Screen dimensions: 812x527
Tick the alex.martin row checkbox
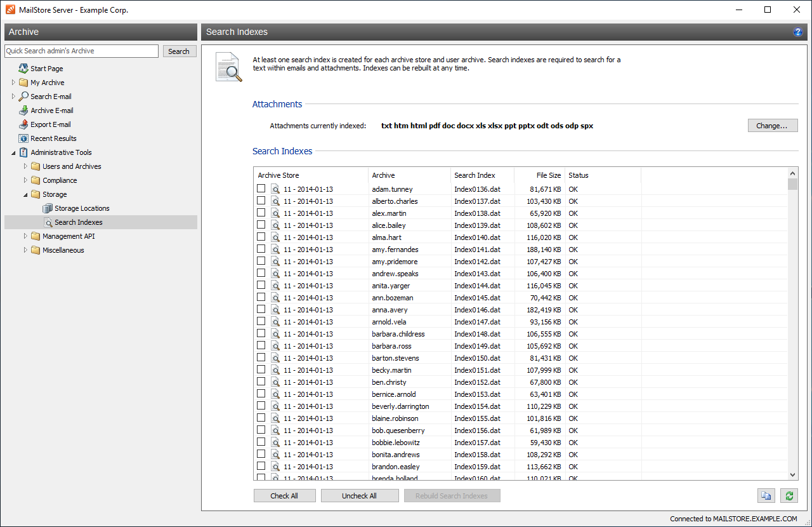(x=261, y=213)
